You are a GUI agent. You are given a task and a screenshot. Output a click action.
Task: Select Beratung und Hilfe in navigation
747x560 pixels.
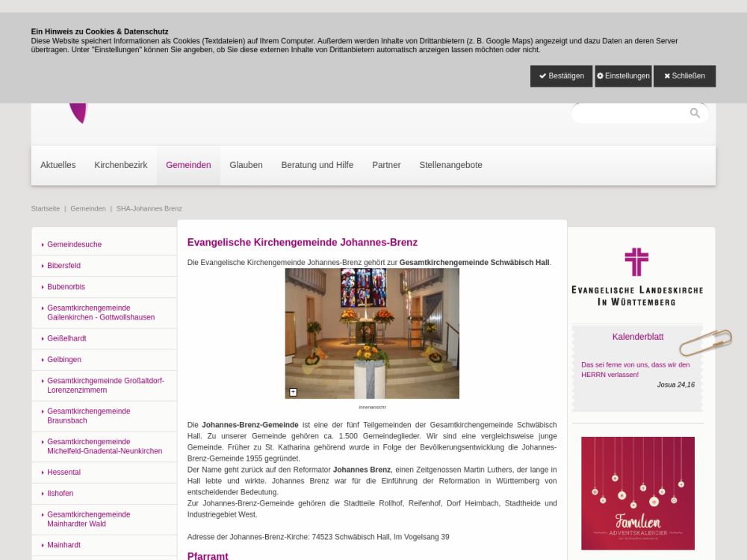tap(317, 165)
